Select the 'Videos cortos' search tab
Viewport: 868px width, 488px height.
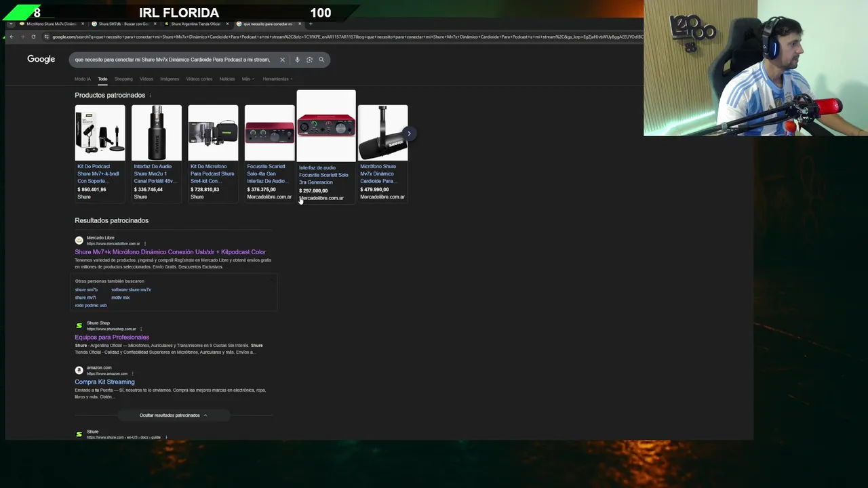pyautogui.click(x=199, y=79)
